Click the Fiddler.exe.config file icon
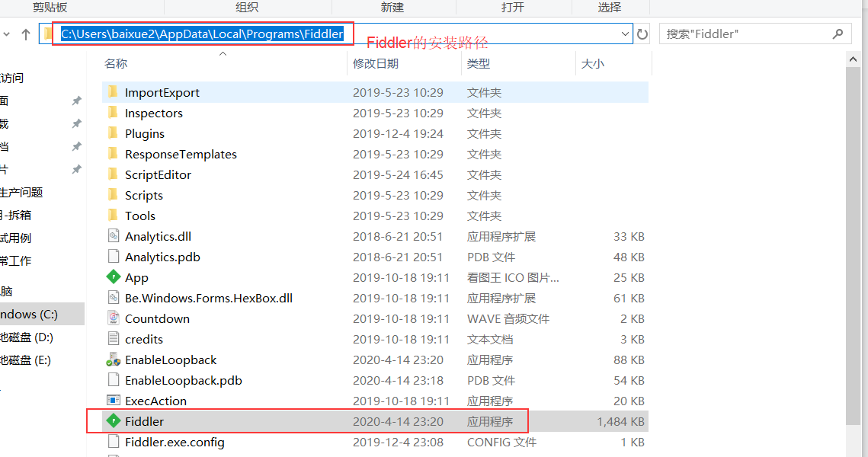This screenshot has width=868, height=457. pos(114,442)
